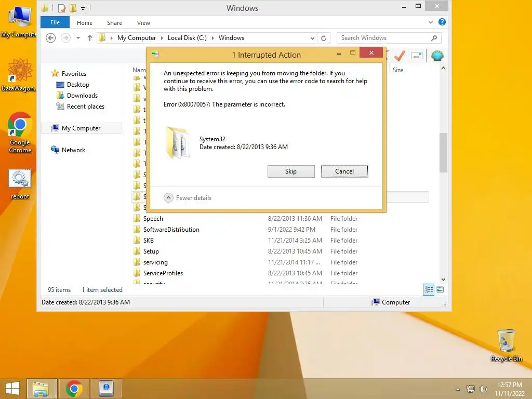Open the Google Chrome desktop shortcut
Viewport: 532px width, 399px height.
click(x=20, y=132)
